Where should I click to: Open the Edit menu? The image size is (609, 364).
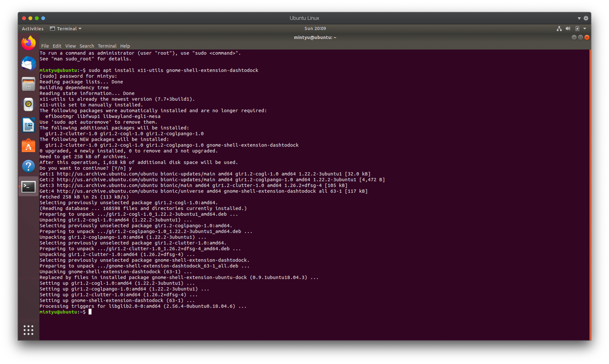tap(57, 46)
